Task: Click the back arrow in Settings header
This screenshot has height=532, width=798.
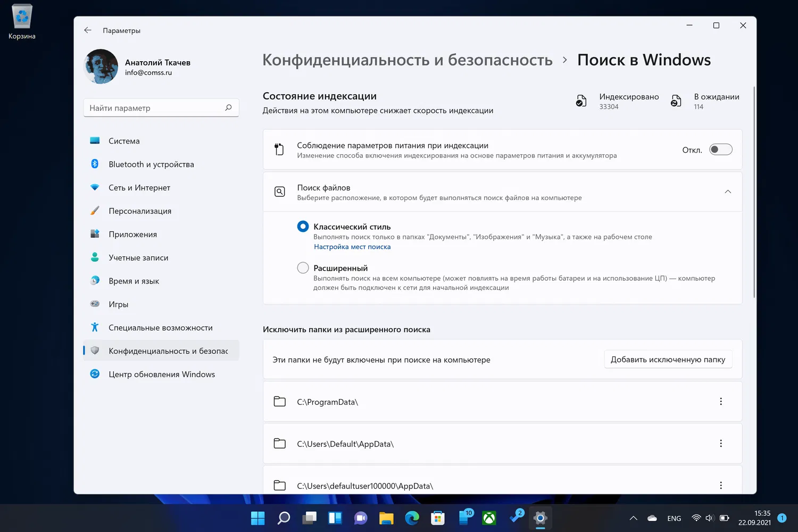Action: click(x=88, y=30)
